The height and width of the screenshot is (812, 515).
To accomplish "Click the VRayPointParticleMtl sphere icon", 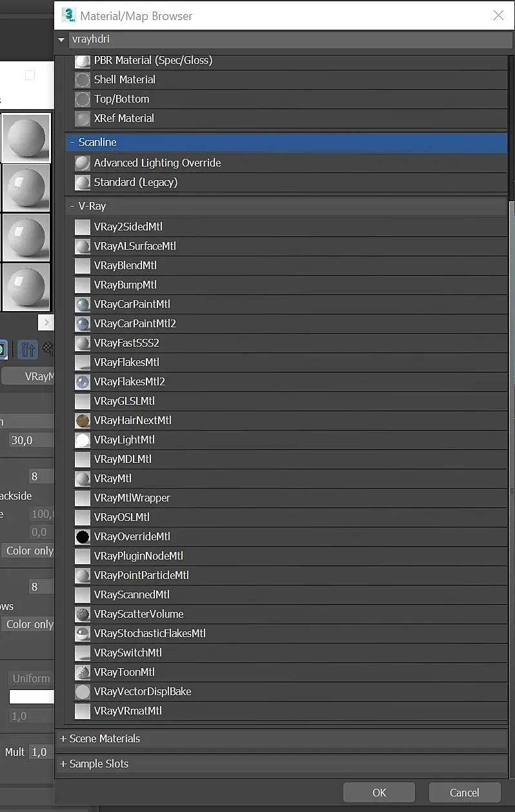I will pyautogui.click(x=83, y=575).
